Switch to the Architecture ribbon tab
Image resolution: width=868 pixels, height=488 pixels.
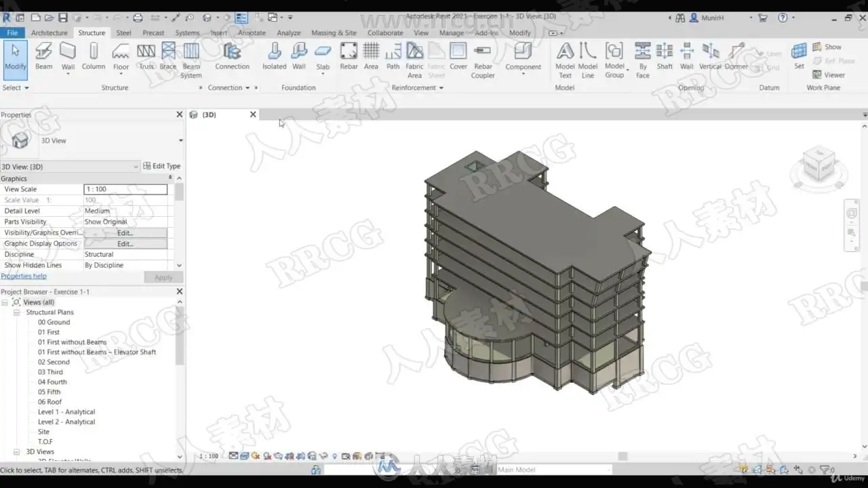coord(49,33)
